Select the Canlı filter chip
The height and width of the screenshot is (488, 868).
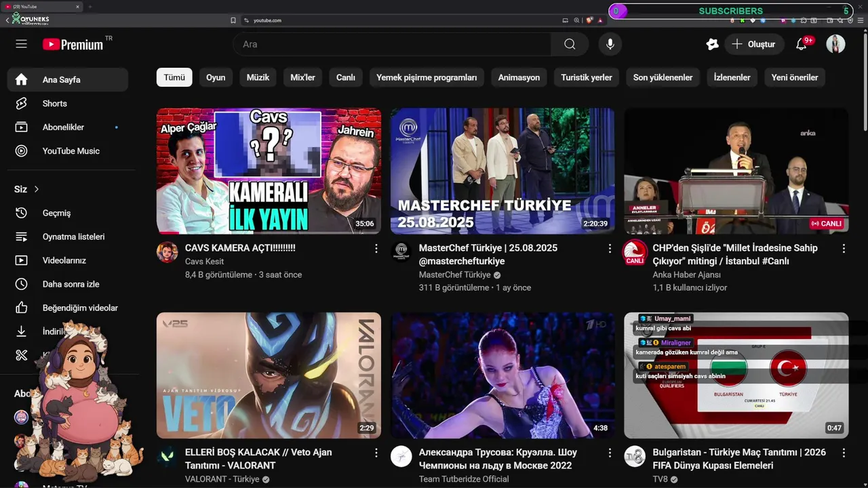(x=346, y=77)
